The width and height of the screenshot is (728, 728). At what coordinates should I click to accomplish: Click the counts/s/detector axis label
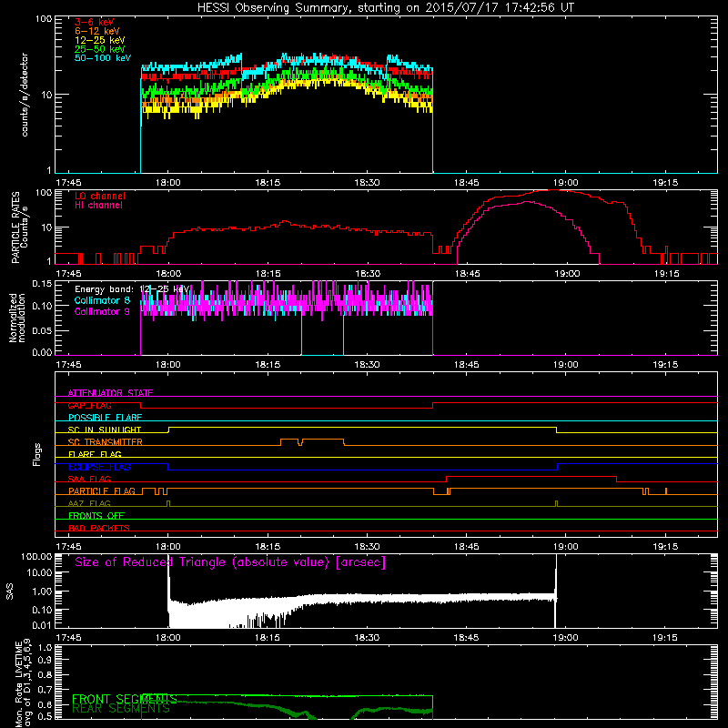point(25,95)
